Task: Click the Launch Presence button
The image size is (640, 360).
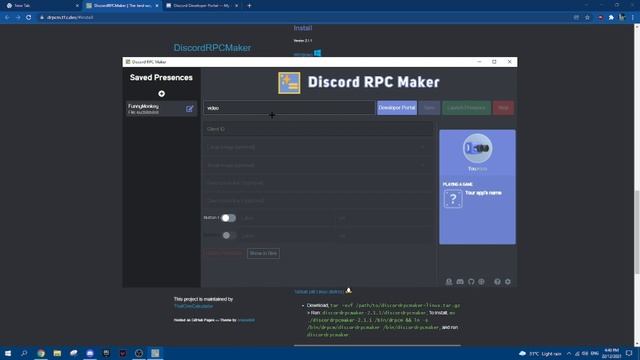Action: click(467, 108)
